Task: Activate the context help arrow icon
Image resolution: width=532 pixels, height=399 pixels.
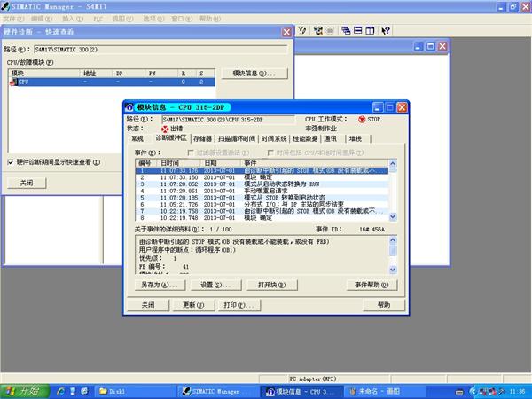Action: 385,31
